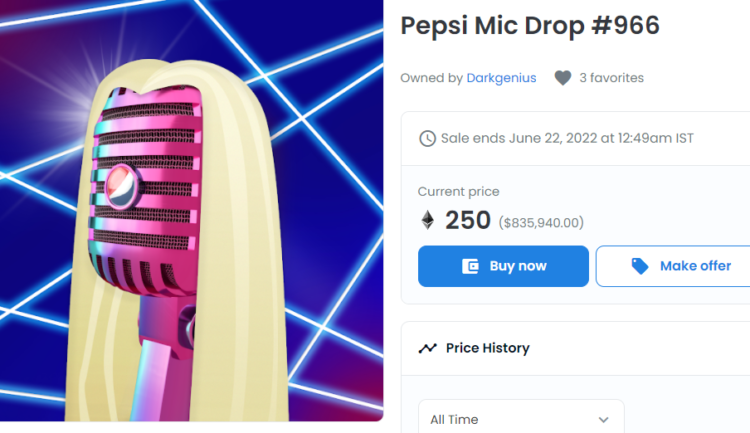
Task: Click the clock icon beside sale end
Action: (427, 138)
